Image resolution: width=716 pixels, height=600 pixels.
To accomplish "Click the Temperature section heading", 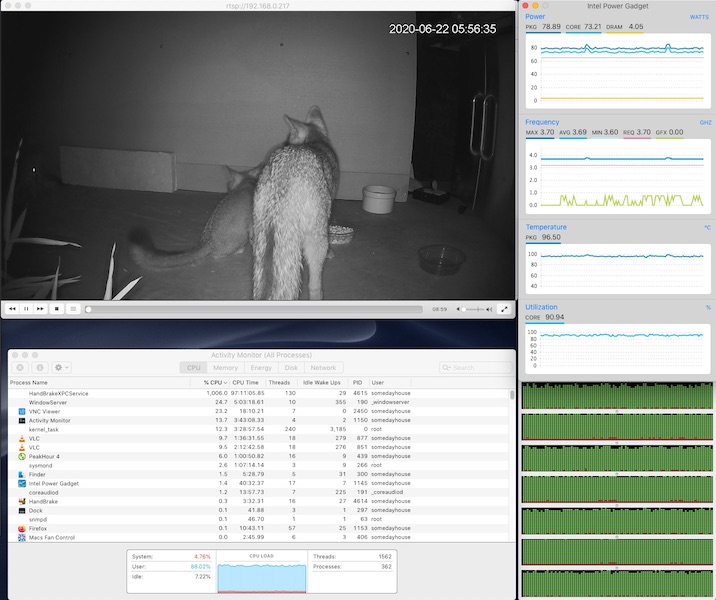I will [x=546, y=227].
